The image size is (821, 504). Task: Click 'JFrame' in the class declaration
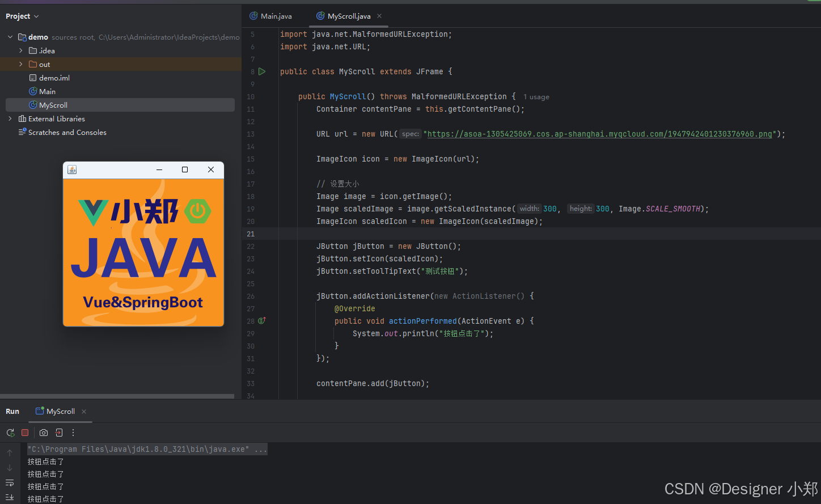point(430,71)
